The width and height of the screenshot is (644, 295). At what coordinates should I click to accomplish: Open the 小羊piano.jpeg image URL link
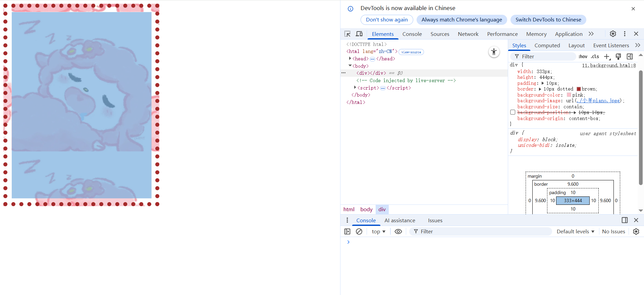[x=598, y=101]
